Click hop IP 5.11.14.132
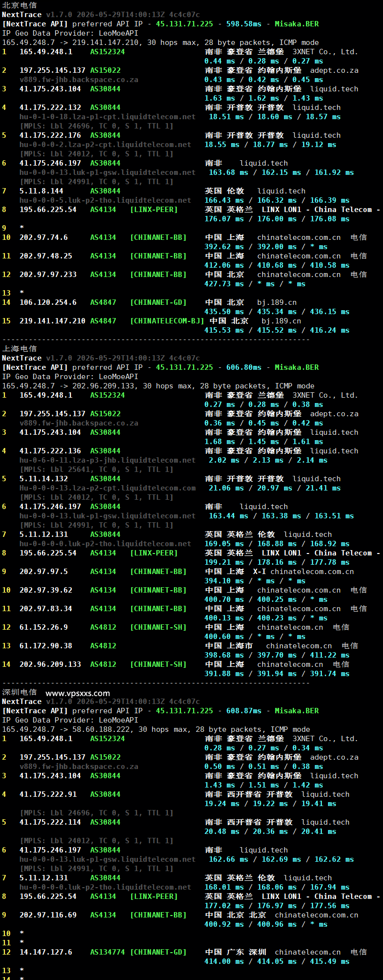Viewport: 383px width, 980px height. click(44, 479)
